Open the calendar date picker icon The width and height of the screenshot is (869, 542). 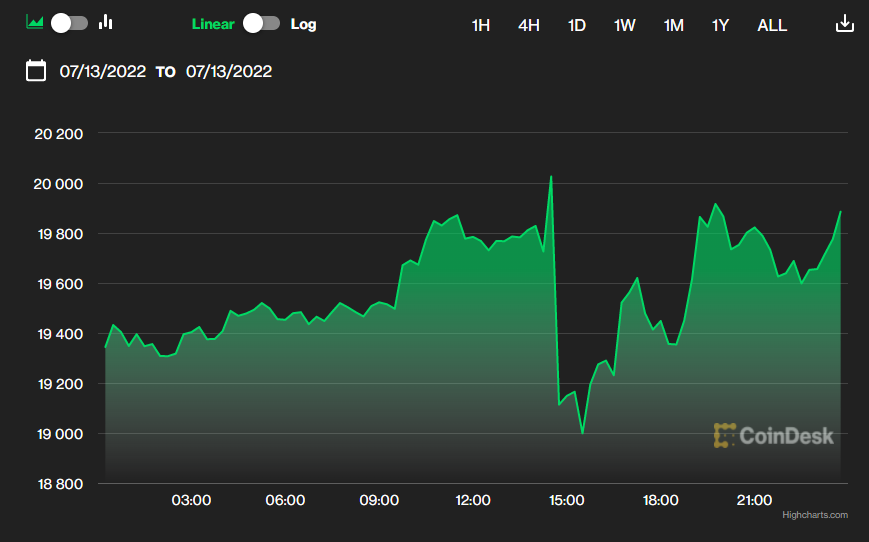(x=36, y=71)
